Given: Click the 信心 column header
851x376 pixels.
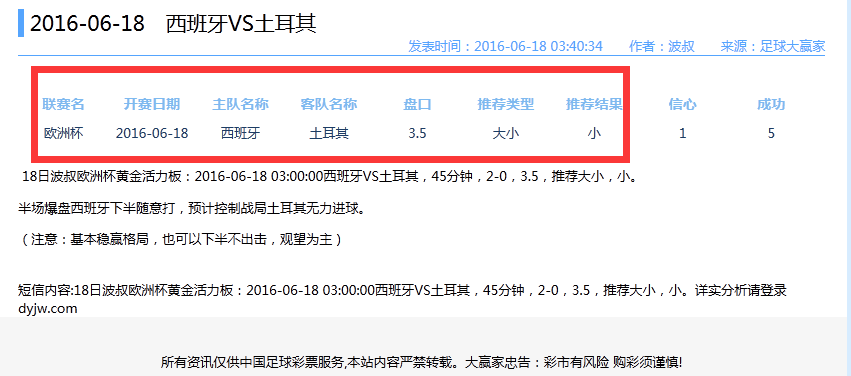Looking at the screenshot, I should (683, 104).
